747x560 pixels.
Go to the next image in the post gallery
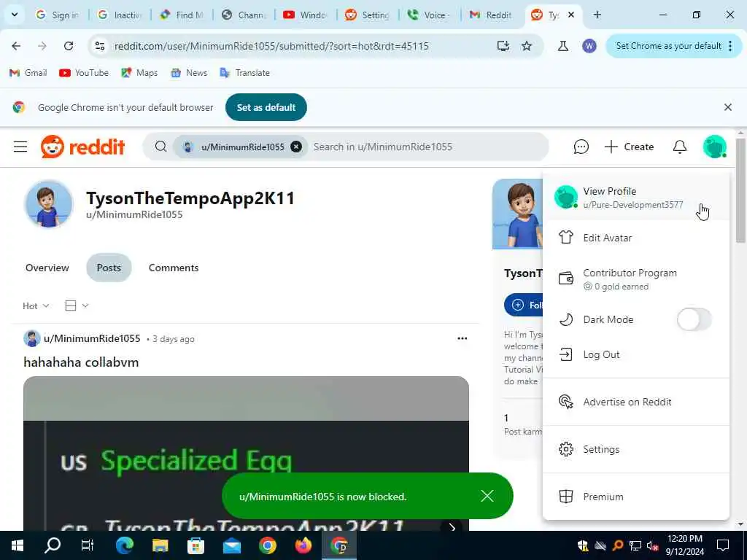[451, 527]
